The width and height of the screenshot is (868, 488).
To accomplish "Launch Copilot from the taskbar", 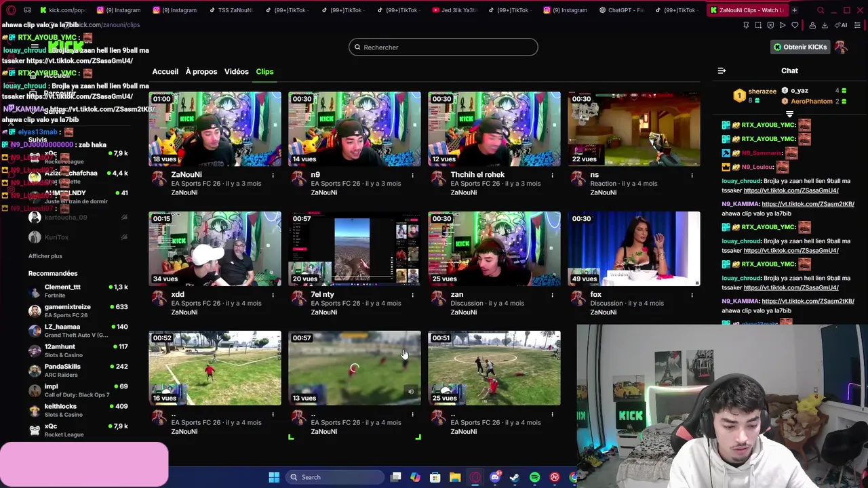I will click(415, 477).
